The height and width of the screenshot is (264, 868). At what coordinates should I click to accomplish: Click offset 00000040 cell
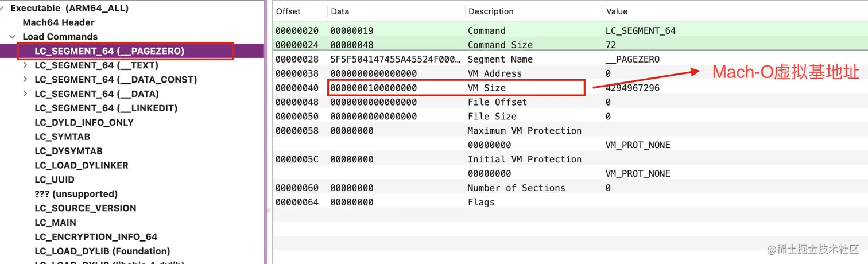297,88
